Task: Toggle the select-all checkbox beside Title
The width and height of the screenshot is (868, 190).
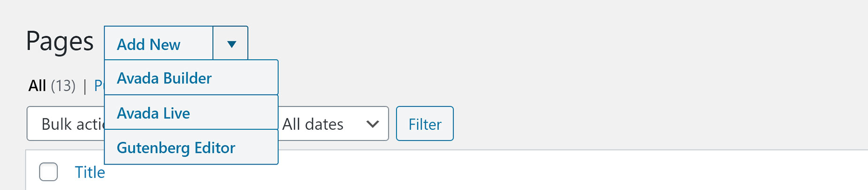Action: coord(48,172)
